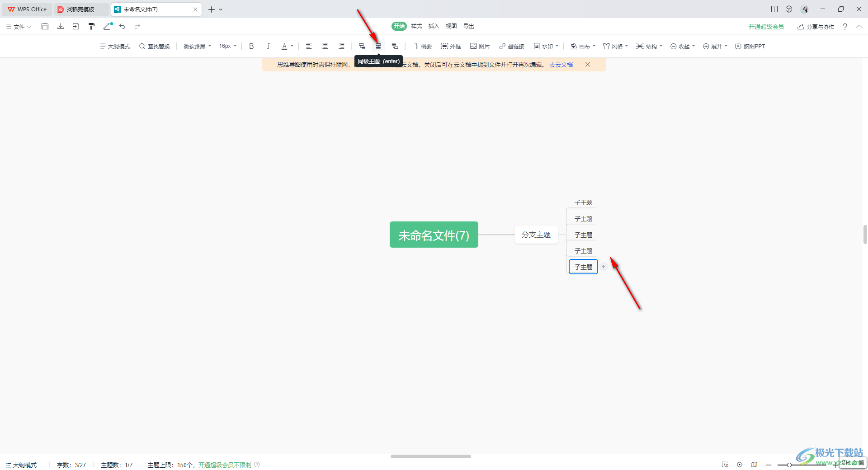Image resolution: width=868 pixels, height=470 pixels.
Task: Click 开通超级会员 link at top right
Action: 766,27
